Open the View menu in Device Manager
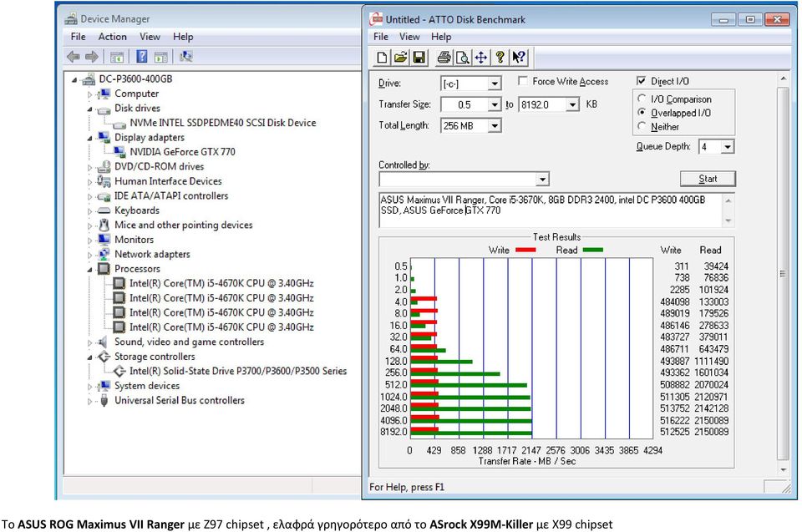This screenshot has height=532, width=802. tap(150, 37)
